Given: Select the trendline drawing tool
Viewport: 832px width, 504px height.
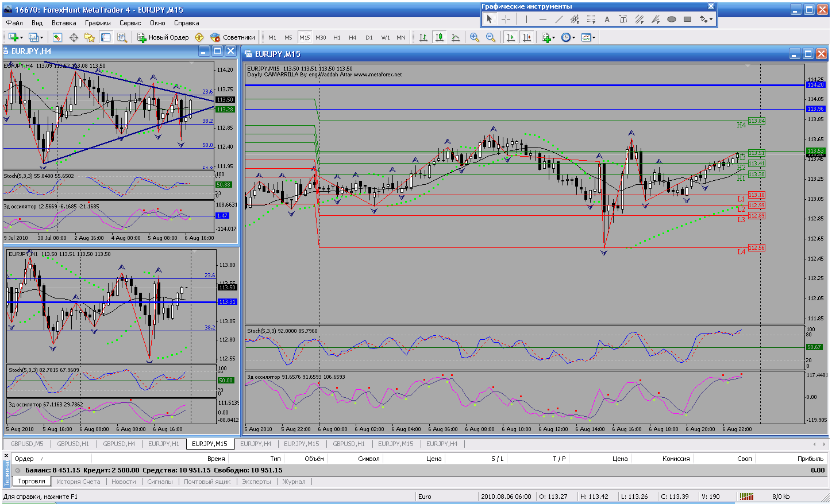Looking at the screenshot, I should pos(558,19).
